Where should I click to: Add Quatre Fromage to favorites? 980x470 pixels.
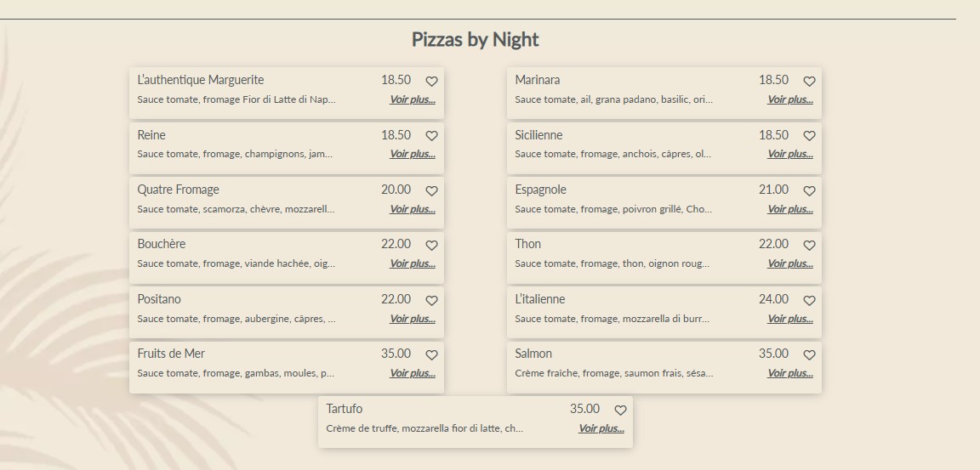click(x=431, y=191)
